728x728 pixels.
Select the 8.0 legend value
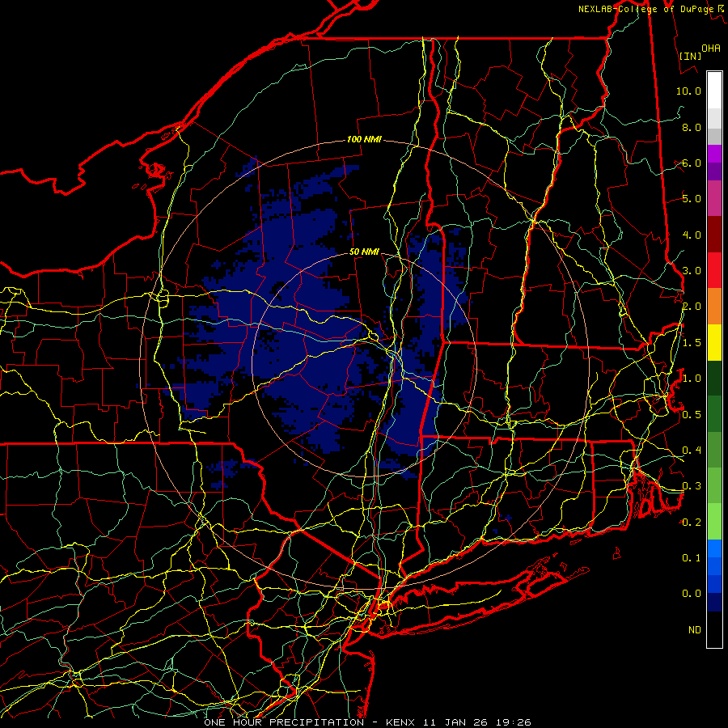692,127
